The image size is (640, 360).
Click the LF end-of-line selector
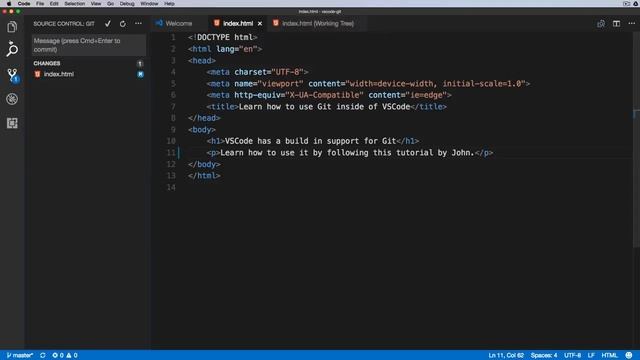(591, 356)
